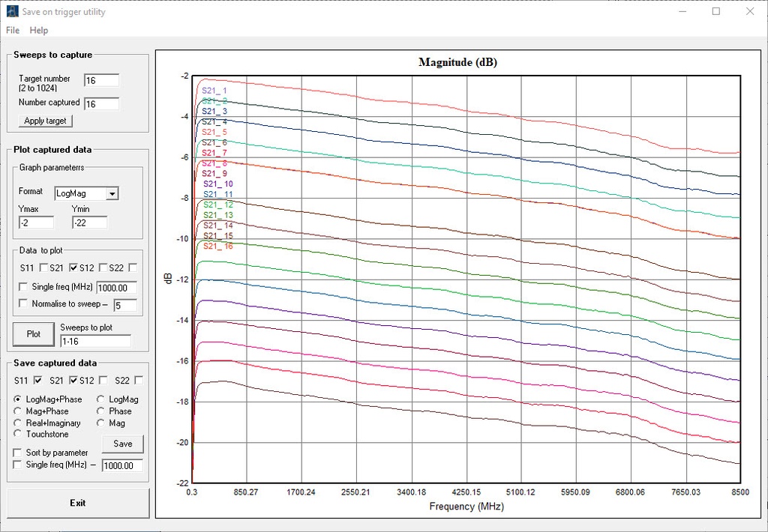Enable S11 checkbox in Data to plot
Image resolution: width=768 pixels, height=532 pixels.
(43, 267)
